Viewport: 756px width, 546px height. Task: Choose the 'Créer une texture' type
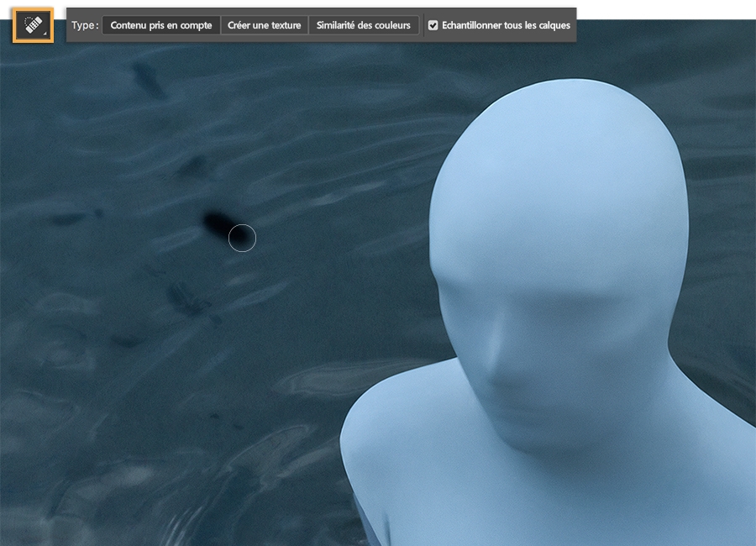(x=265, y=25)
